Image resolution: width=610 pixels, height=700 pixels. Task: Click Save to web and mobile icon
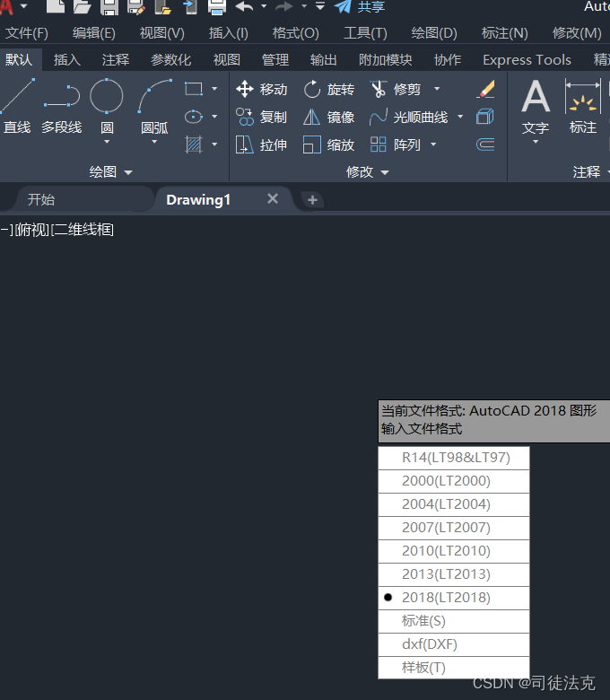[x=190, y=6]
